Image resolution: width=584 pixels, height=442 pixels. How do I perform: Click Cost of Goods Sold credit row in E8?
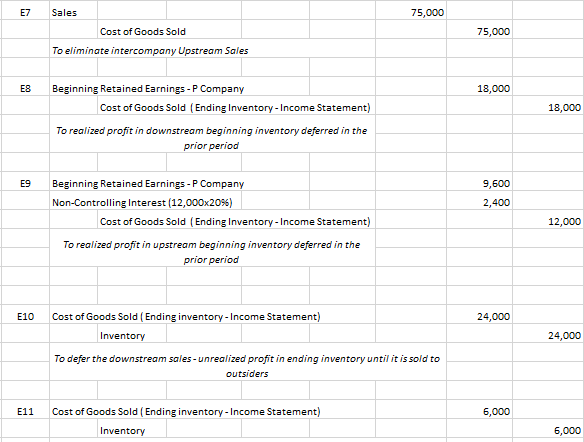(235, 108)
